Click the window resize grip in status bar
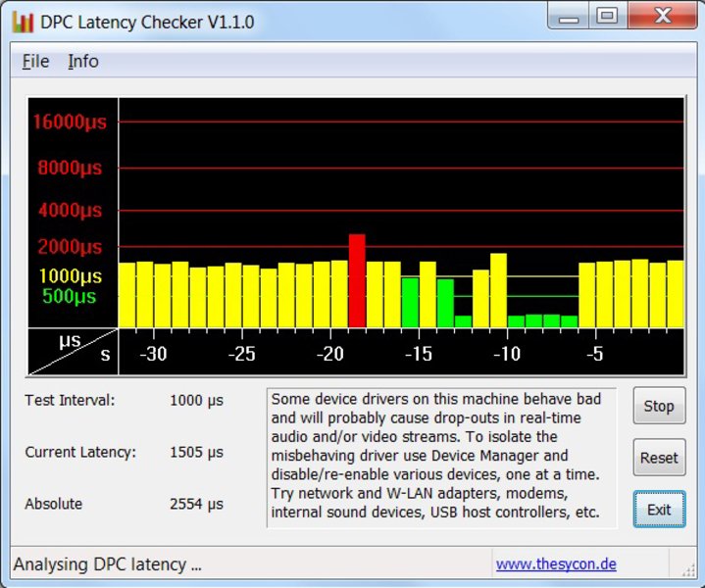Screen dimensions: 705x588 point(688,570)
